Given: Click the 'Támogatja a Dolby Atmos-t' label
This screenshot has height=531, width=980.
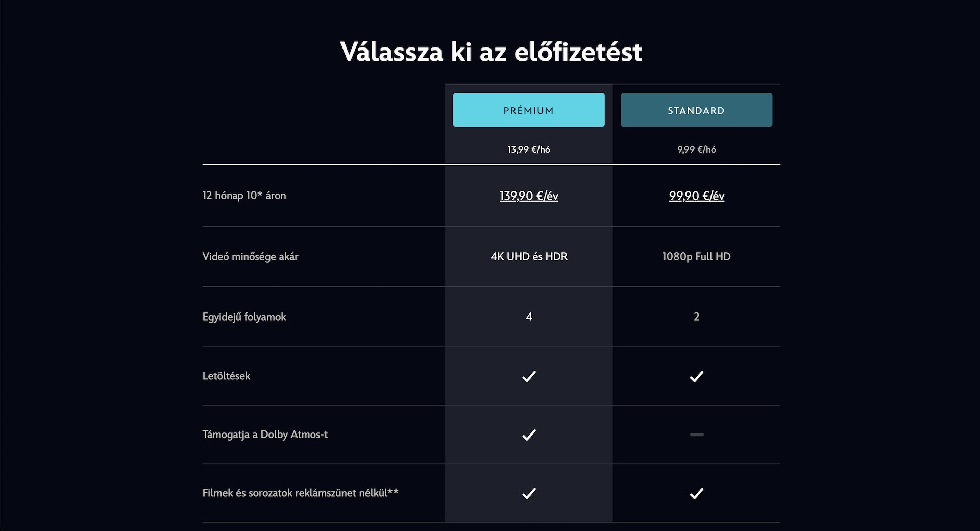Looking at the screenshot, I should coord(265,435).
